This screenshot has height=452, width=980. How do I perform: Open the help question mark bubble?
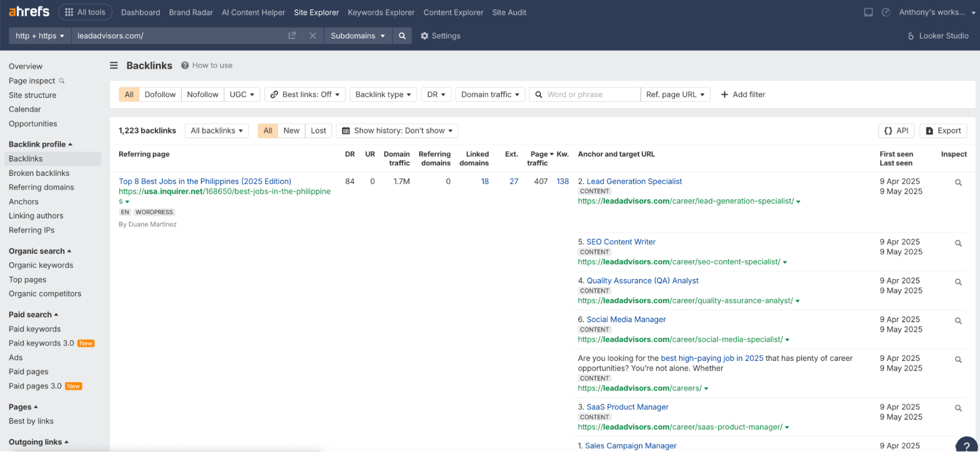966,445
